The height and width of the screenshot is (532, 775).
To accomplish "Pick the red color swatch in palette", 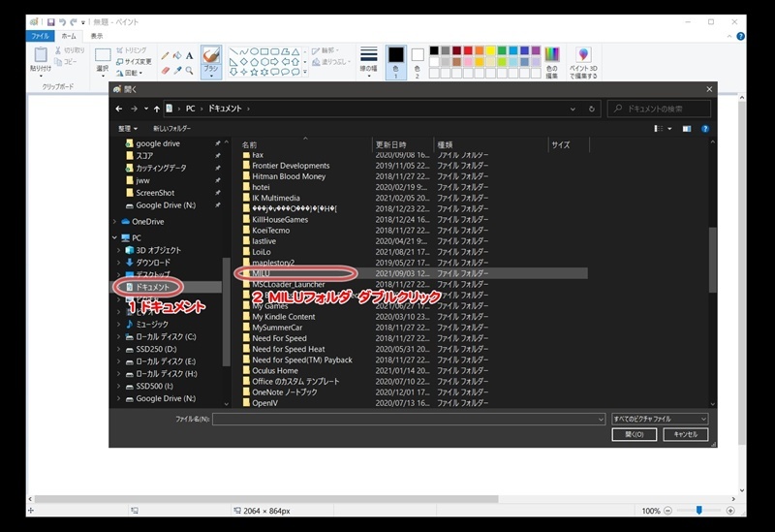I will tap(467, 50).
